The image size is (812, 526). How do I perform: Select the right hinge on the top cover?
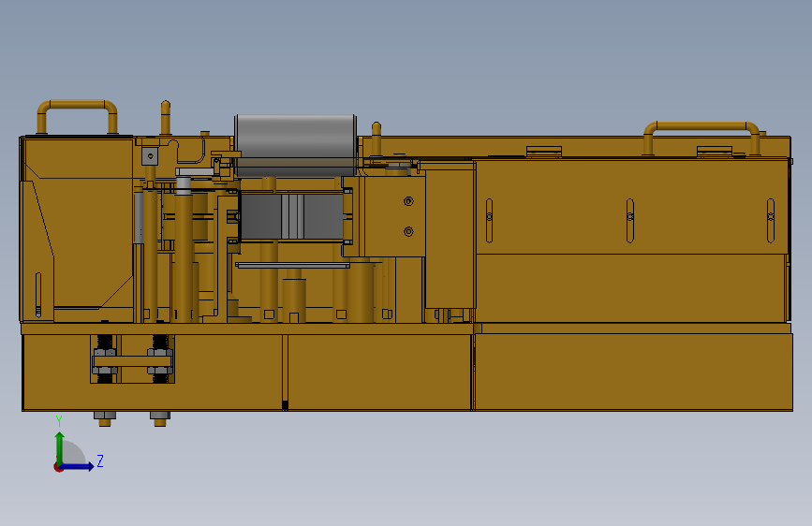coord(714,152)
